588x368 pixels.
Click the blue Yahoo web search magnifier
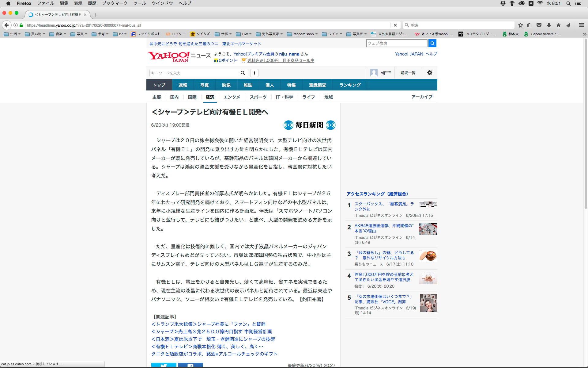click(432, 43)
